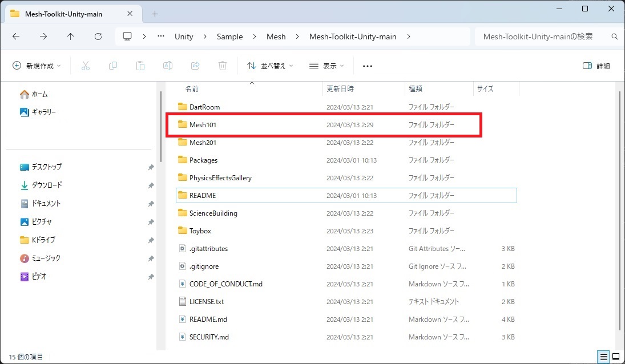Expand chevron after Mesh breadcrumb

(297, 37)
